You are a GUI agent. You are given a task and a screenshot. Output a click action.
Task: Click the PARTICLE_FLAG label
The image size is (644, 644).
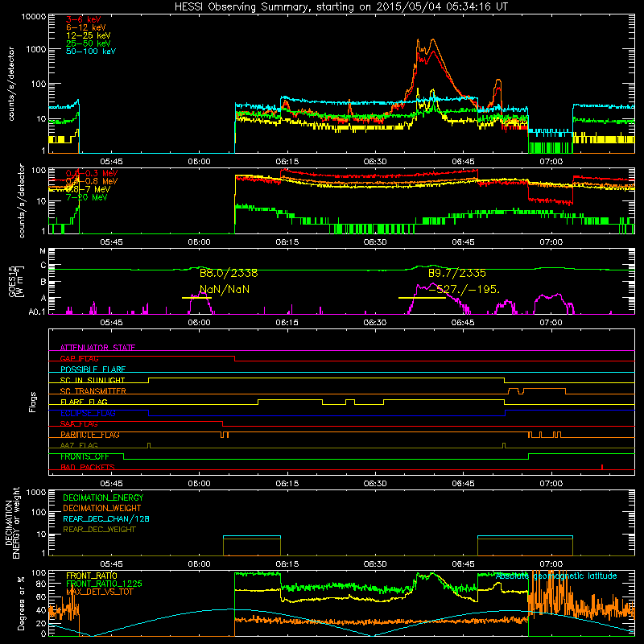point(90,435)
